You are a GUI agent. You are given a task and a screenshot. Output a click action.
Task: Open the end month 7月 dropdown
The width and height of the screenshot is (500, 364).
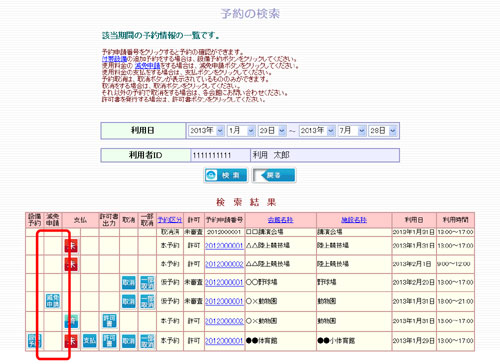pyautogui.click(x=352, y=131)
